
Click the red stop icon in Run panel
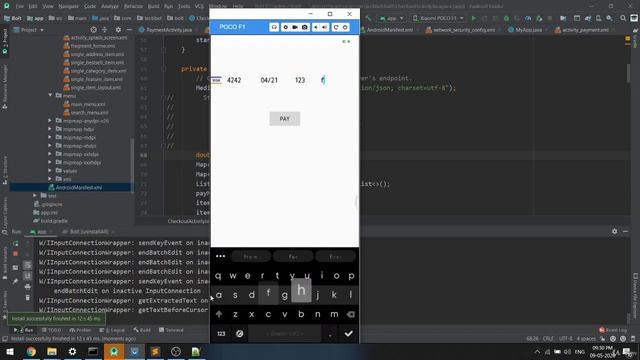tap(16, 253)
